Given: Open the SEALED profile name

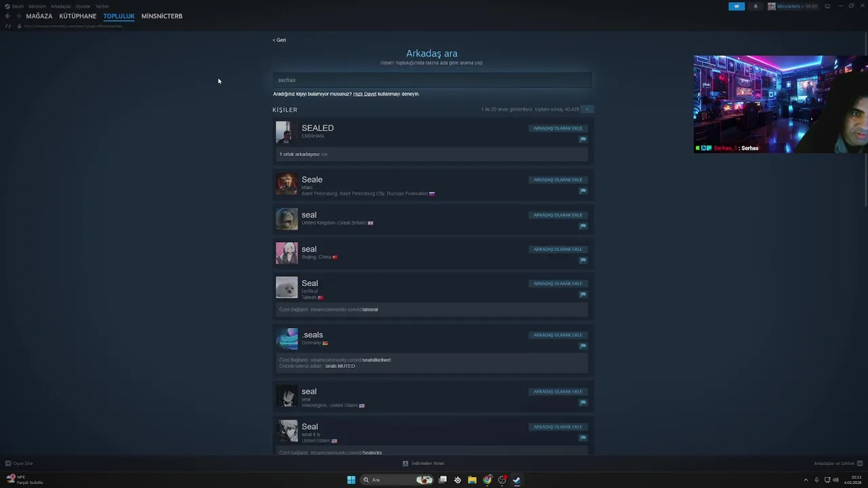Looking at the screenshot, I should click(317, 127).
